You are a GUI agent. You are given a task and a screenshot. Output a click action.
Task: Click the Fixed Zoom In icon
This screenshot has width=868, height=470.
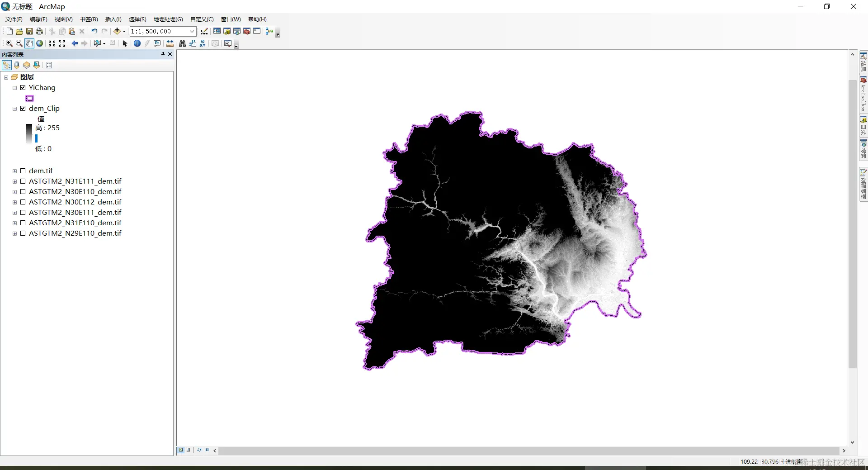coord(52,43)
